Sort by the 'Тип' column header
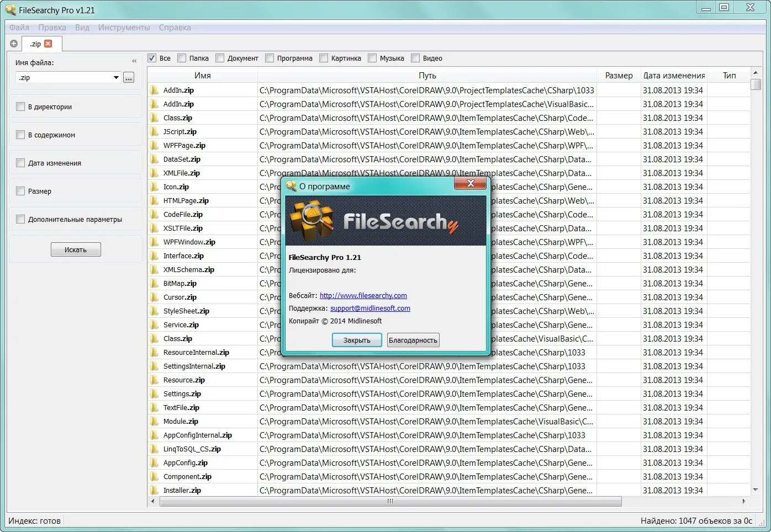The height and width of the screenshot is (532, 771). pos(730,76)
